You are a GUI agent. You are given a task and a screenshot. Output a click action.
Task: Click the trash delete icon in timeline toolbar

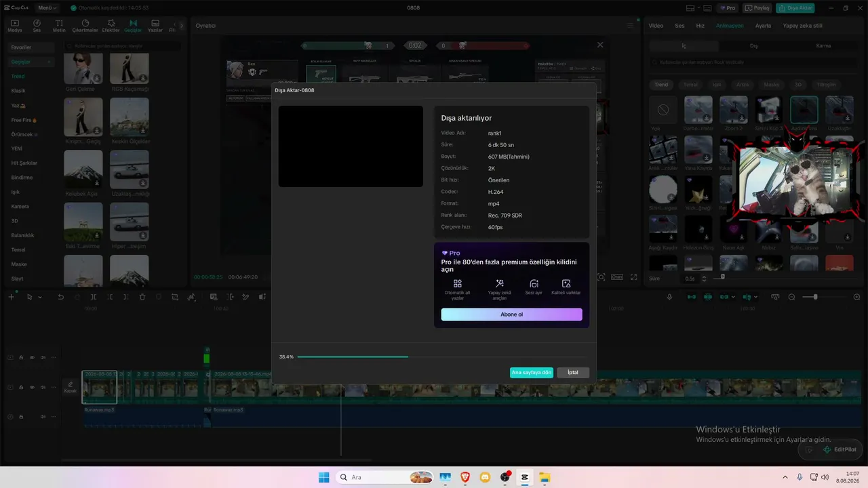click(142, 297)
